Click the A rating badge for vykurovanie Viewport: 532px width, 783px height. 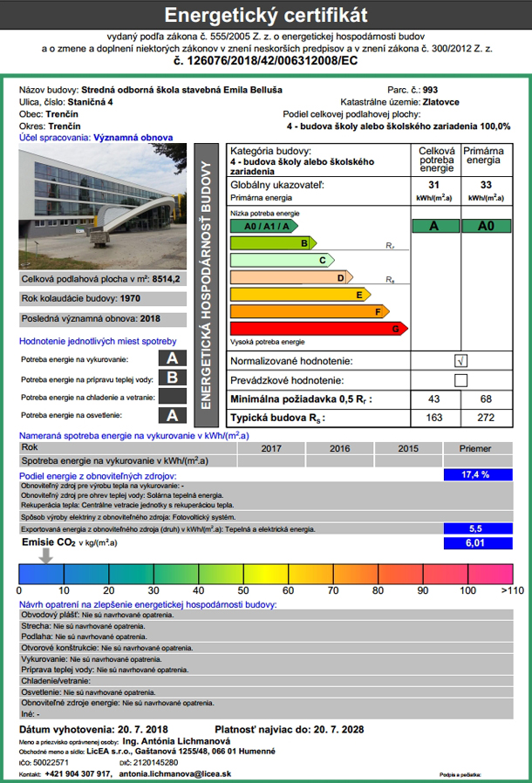[x=173, y=358]
